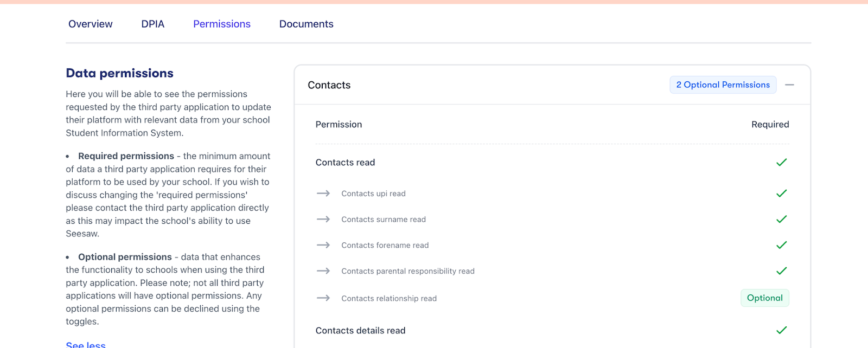Click the Contacts details read checkmark
Screen dimensions: 868x348
[781, 330]
